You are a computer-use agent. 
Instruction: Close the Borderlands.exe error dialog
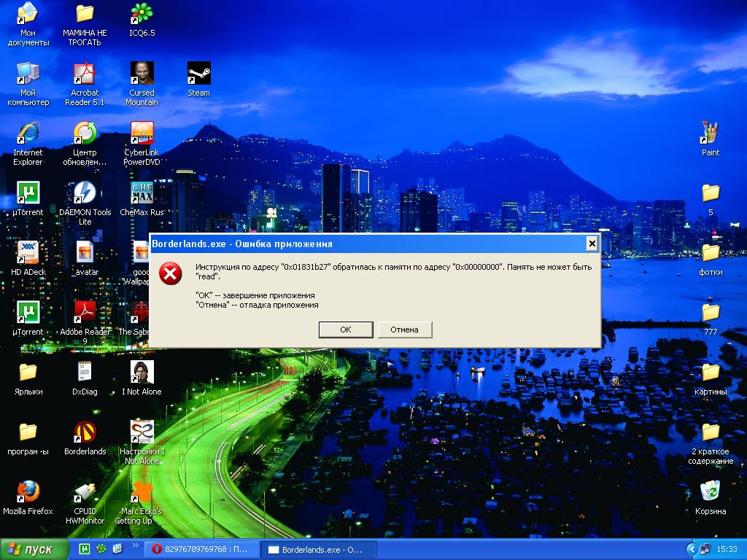click(591, 244)
